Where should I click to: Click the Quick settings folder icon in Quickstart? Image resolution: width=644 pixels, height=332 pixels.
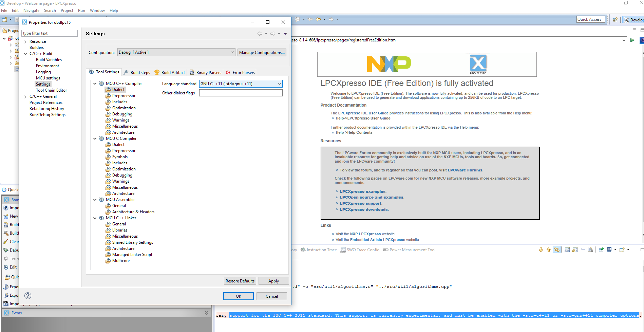(7, 277)
